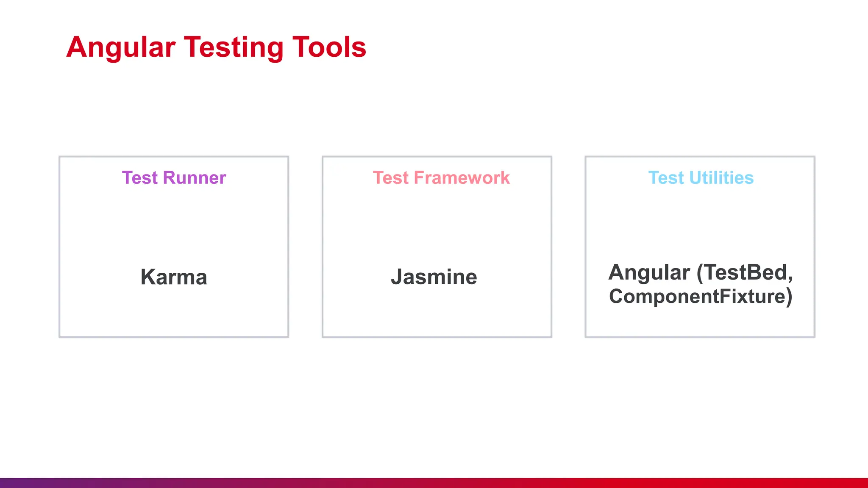Select the bottom border of the Jasmine box
Screen dimensions: 868x488
(x=437, y=337)
